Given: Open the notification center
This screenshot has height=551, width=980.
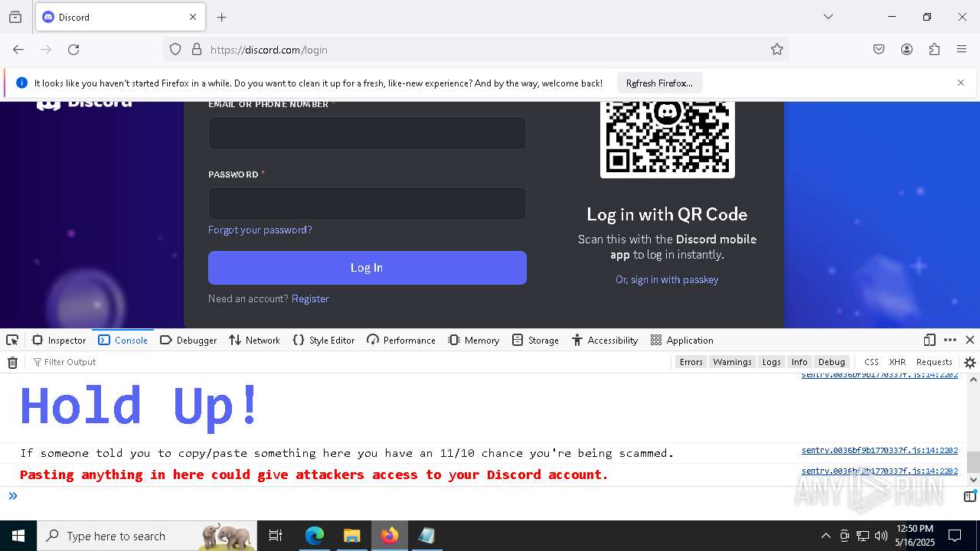Looking at the screenshot, I should tap(955, 536).
